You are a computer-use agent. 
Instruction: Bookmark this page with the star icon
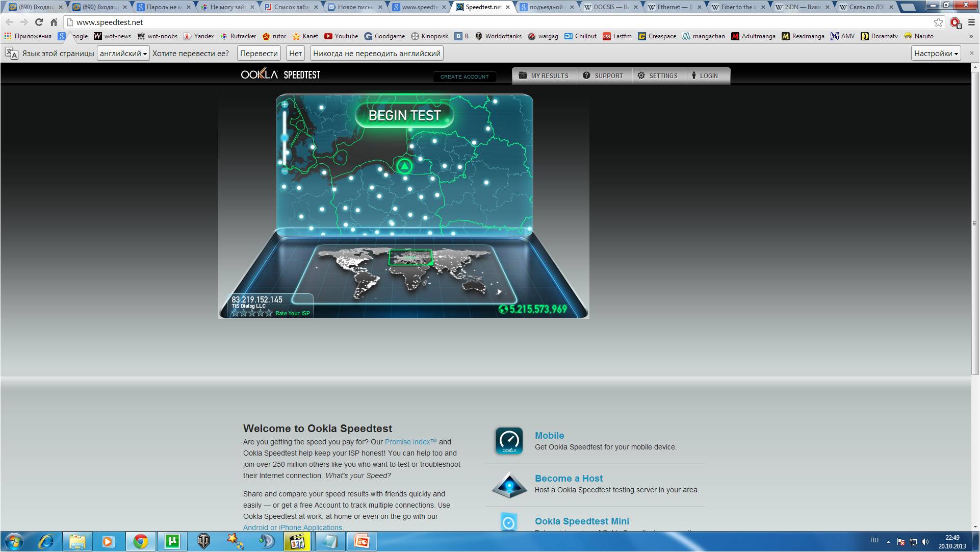(x=938, y=22)
